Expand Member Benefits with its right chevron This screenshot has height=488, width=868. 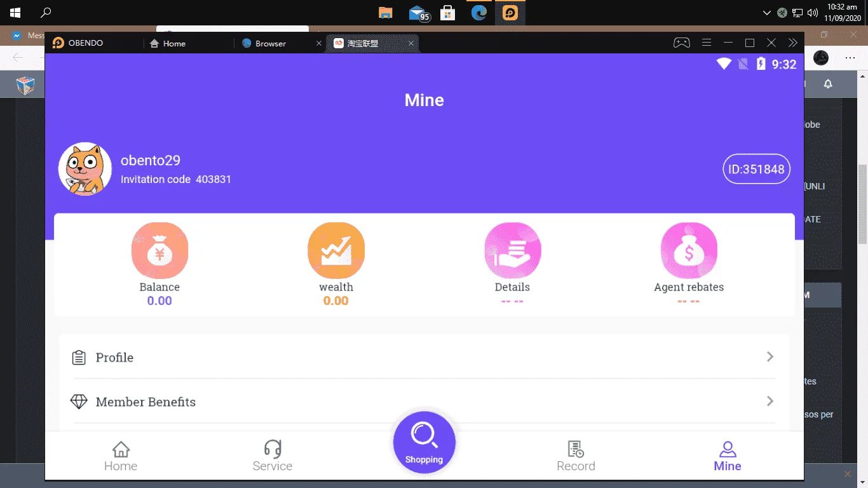[x=770, y=401]
